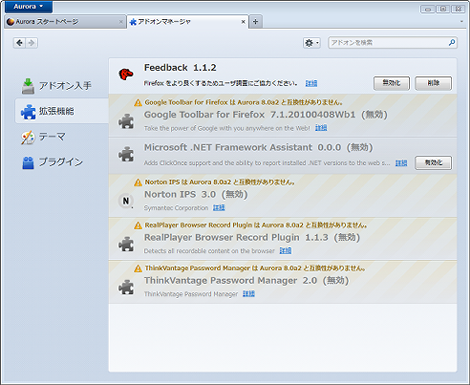The height and width of the screenshot is (385, 470).
Task: Open the 詳細 link for Norton IPS
Action: coord(219,208)
